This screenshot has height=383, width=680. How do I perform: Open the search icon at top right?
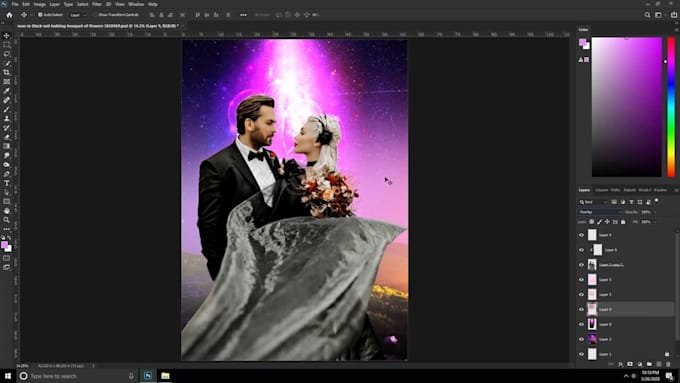click(x=647, y=15)
